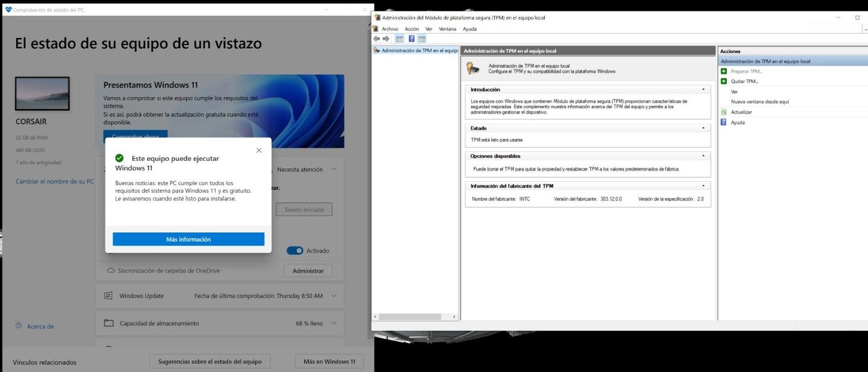The height and width of the screenshot is (372, 868).
Task: Open the Acción menu
Action: click(412, 29)
